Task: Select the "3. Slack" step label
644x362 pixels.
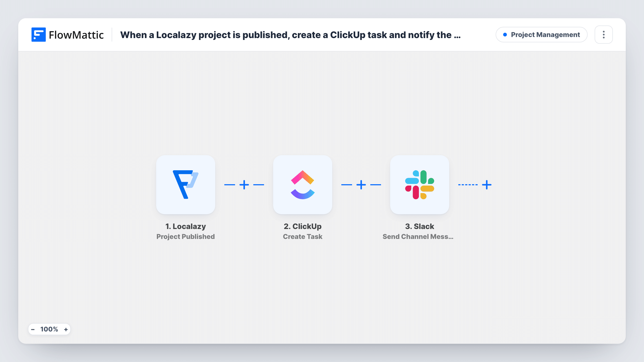Action: 420,226
